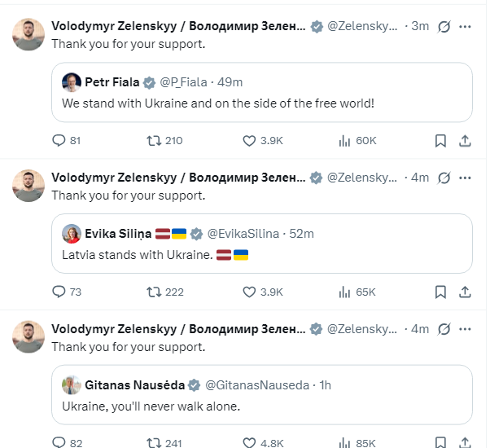The width and height of the screenshot is (490, 448).
Task: Like the tweet quoting Evika Siliņa
Action: [x=262, y=292]
